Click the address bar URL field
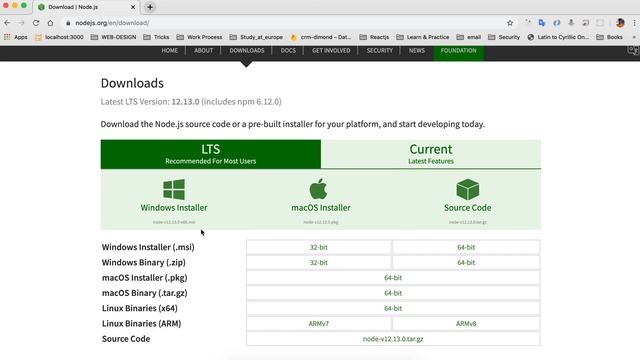Viewport: 640px width, 360px height. pos(286,23)
